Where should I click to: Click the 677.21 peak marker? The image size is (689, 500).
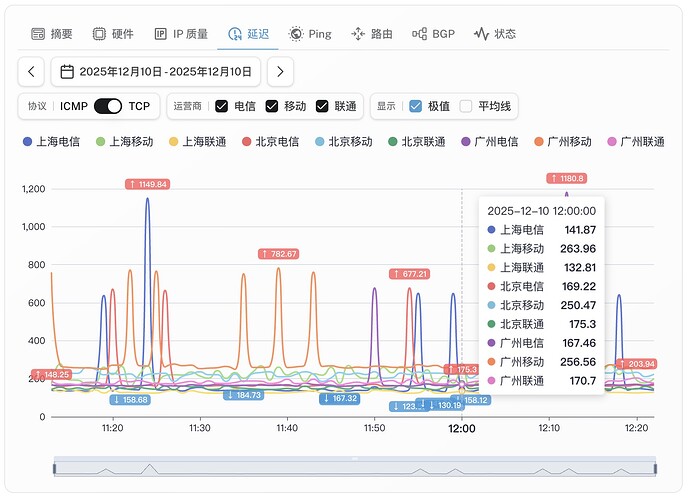(x=410, y=274)
